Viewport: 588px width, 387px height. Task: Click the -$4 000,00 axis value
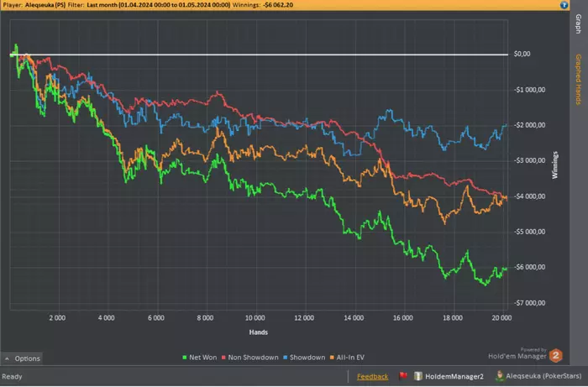(x=529, y=196)
